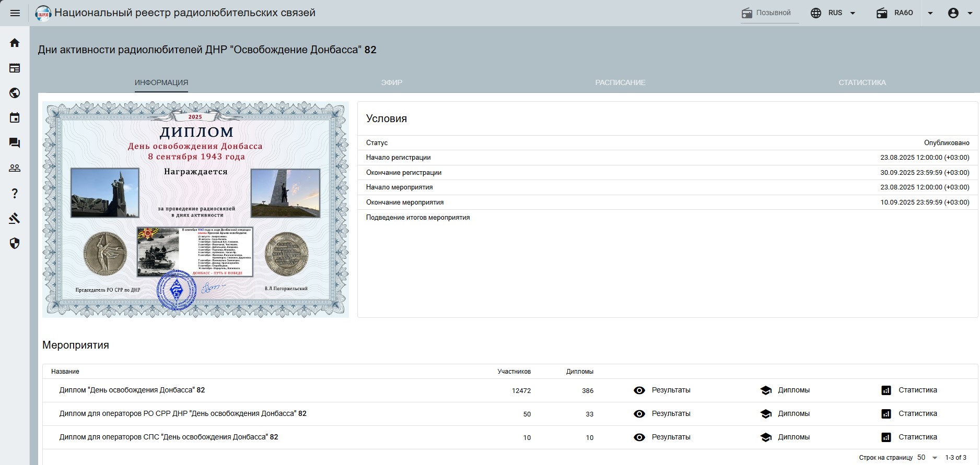Go to the Home sidebar icon
The width and height of the screenshot is (980, 465).
[x=15, y=43]
